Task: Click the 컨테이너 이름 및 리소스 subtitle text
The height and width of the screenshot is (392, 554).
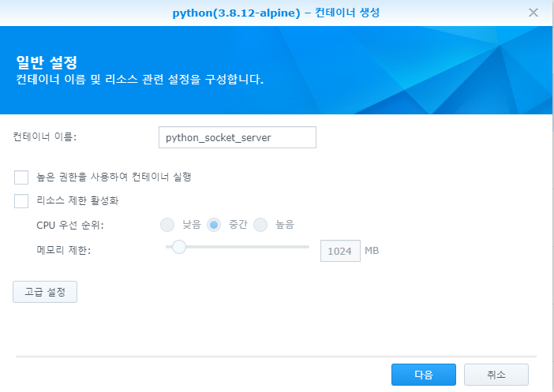Action: [x=140, y=80]
